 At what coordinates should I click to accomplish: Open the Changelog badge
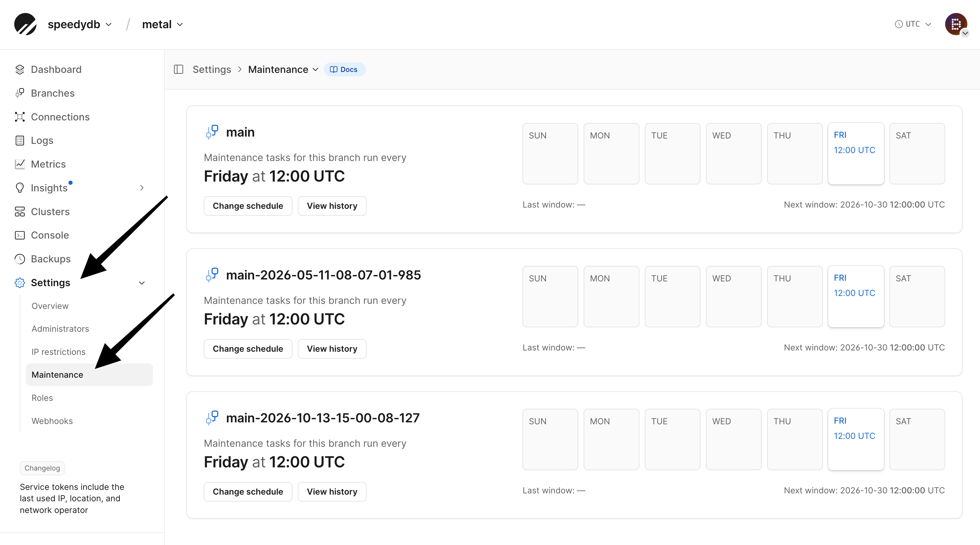42,468
